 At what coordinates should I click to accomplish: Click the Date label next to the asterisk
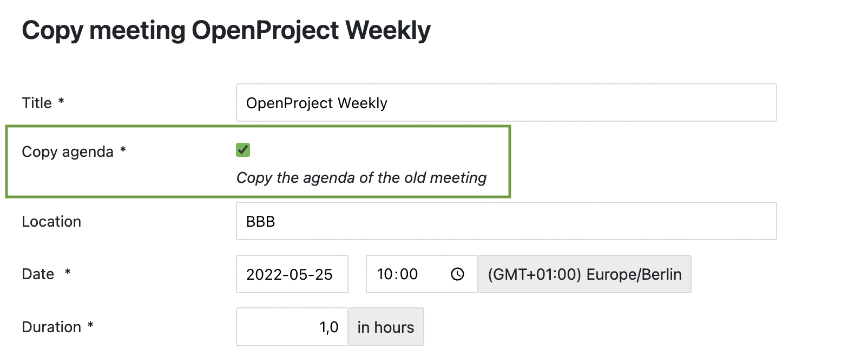pyautogui.click(x=38, y=274)
